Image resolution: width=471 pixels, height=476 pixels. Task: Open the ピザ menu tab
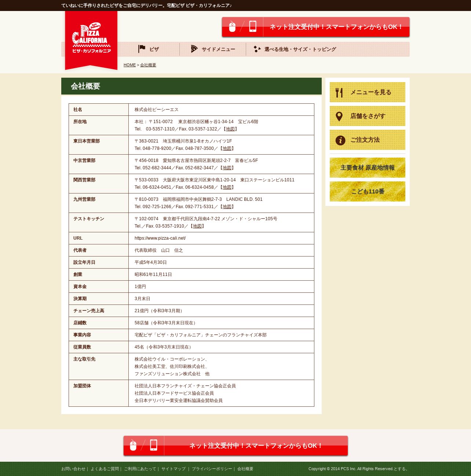pyautogui.click(x=149, y=49)
